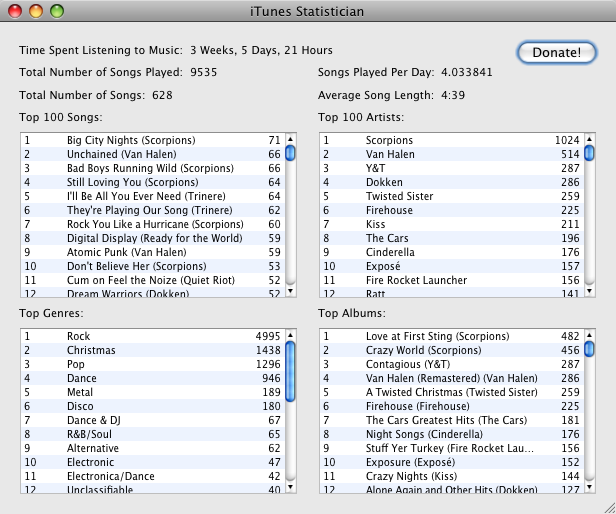Screen dimensions: 616x514
Task: Zoom the window with the green button
Action: 57,11
